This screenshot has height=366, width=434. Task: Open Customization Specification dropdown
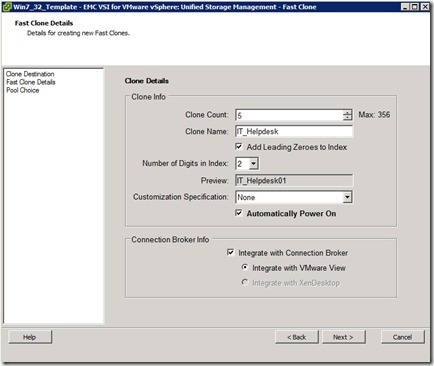347,197
